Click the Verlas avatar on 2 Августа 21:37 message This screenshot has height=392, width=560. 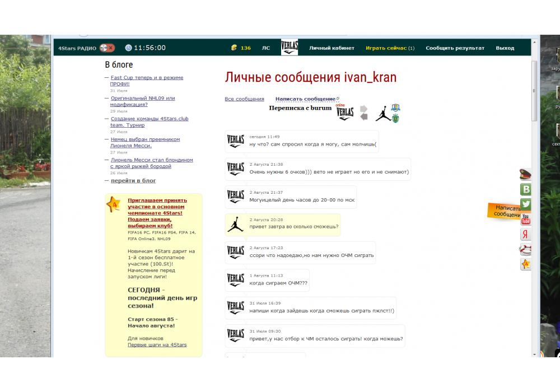[x=236, y=197]
